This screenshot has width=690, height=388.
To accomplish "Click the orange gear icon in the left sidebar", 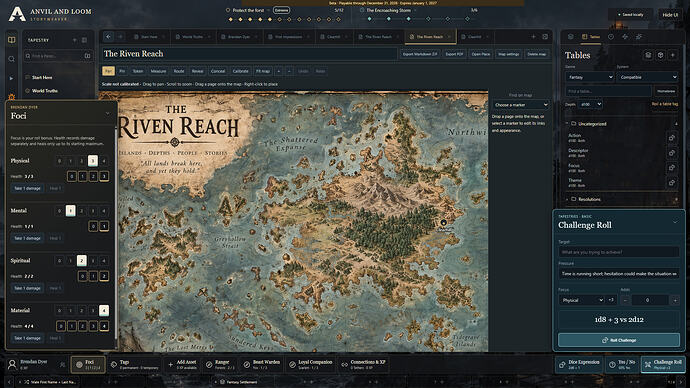I will pyautogui.click(x=11, y=97).
